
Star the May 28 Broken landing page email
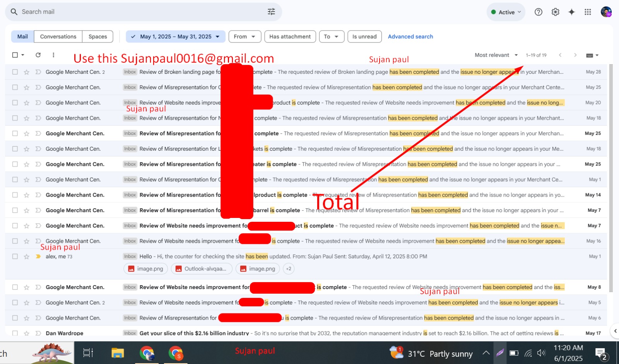26,72
